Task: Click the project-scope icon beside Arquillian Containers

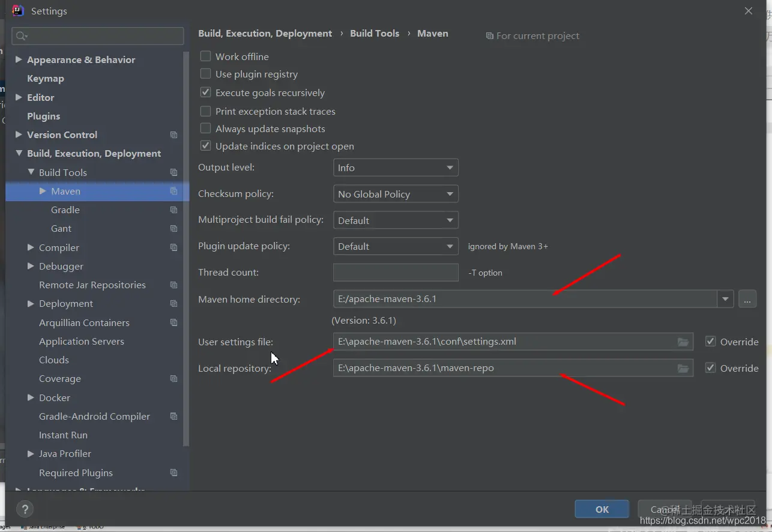Action: (x=173, y=322)
